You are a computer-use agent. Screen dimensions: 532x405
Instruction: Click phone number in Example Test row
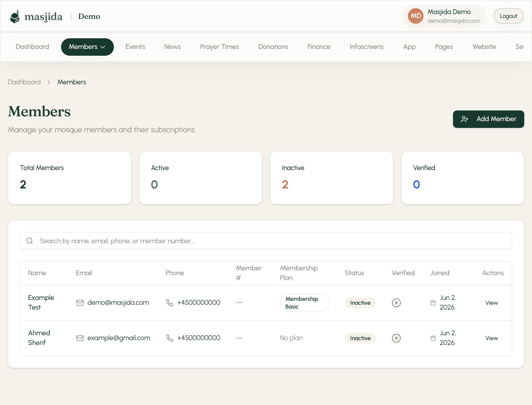[199, 303]
